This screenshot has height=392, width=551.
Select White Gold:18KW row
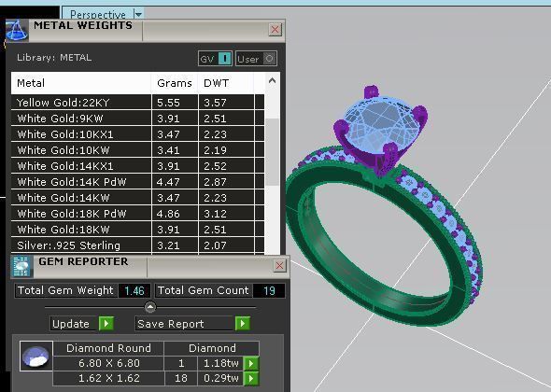click(x=138, y=230)
